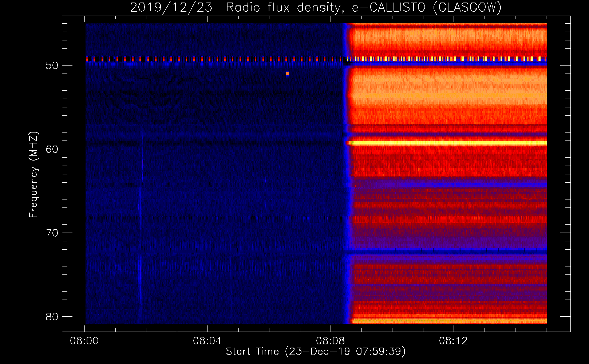Click the 08:04 time tick label
This screenshot has height=364, width=589.
pyautogui.click(x=207, y=341)
